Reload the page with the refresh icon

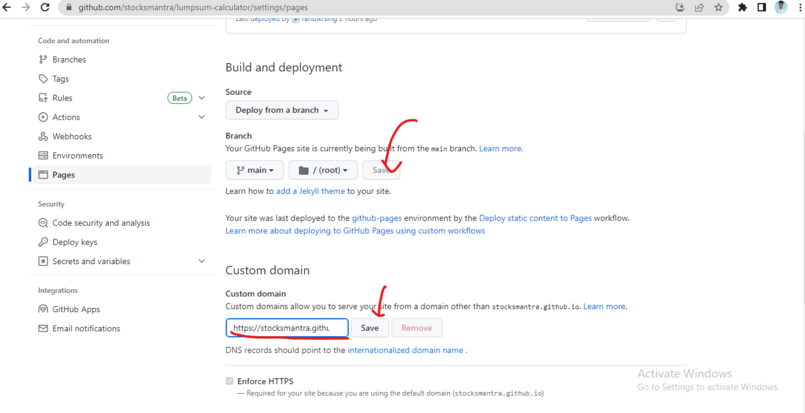(45, 8)
